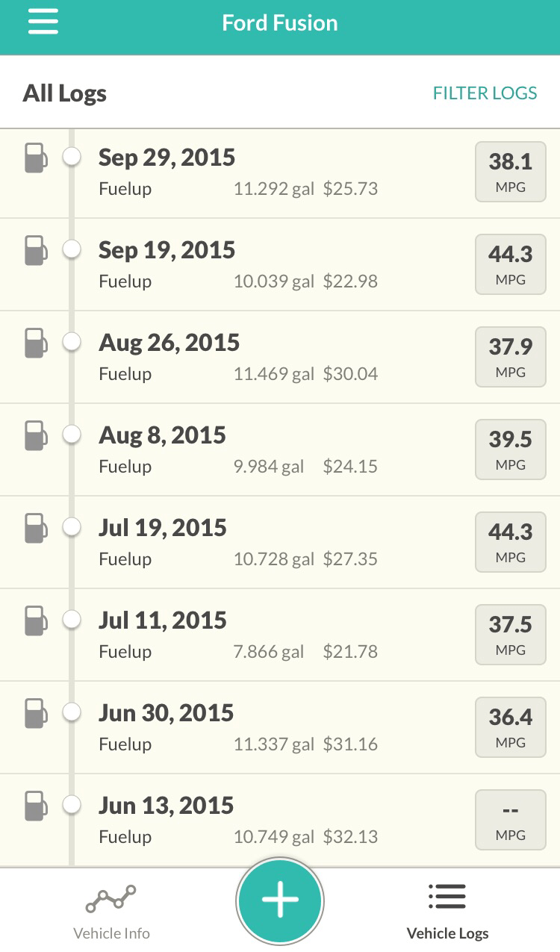Tap the Vehicle Info graph icon
The image size is (560, 952).
click(x=111, y=898)
